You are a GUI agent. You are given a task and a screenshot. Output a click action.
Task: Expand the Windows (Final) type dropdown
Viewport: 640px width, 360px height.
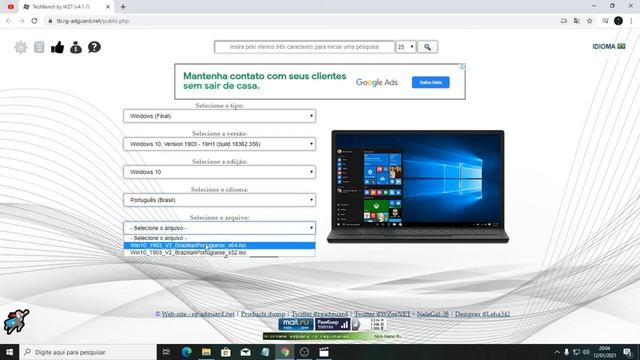220,116
